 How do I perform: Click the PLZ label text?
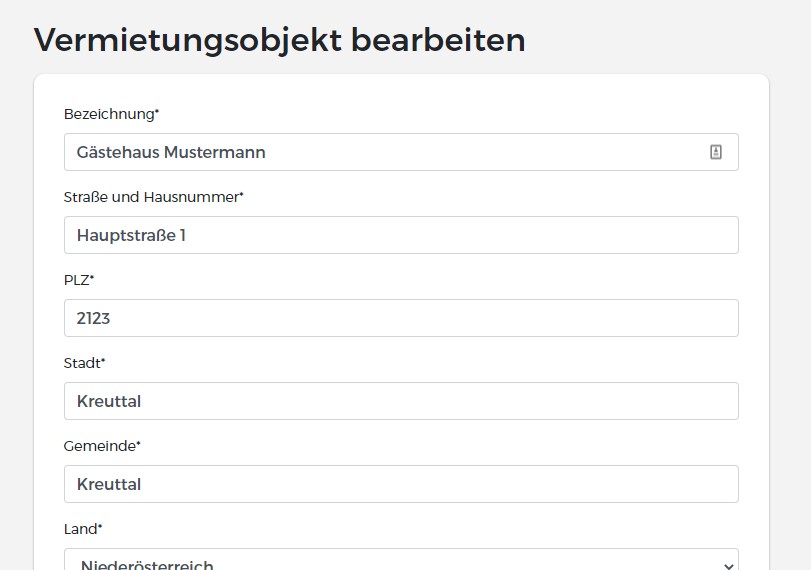79,280
